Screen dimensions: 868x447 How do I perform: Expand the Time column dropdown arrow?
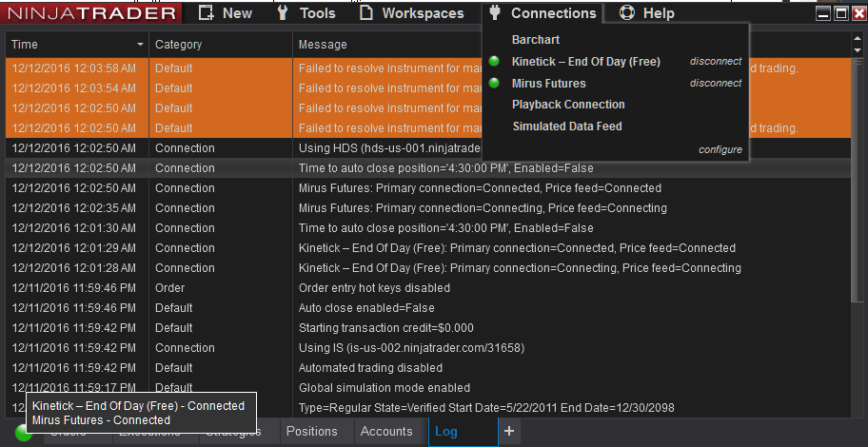[141, 45]
